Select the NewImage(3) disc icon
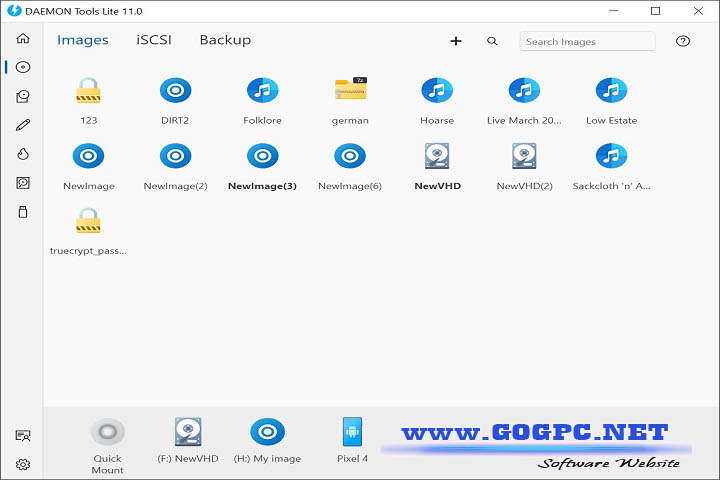 click(262, 167)
